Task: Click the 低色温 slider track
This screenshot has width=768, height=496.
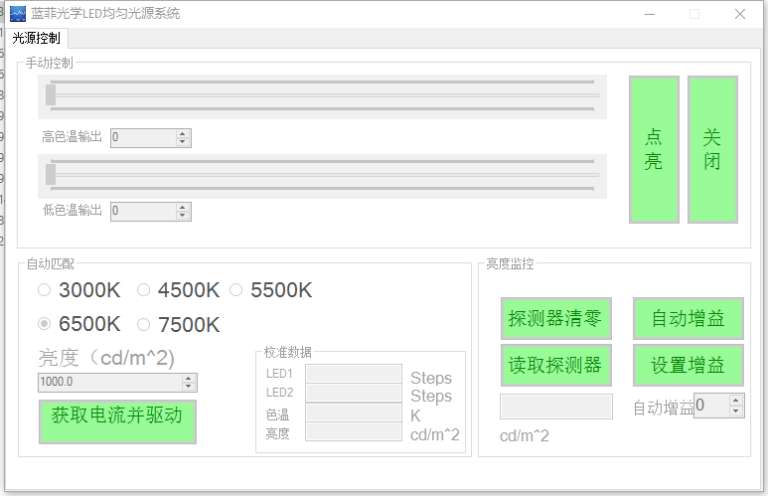Action: 322,175
